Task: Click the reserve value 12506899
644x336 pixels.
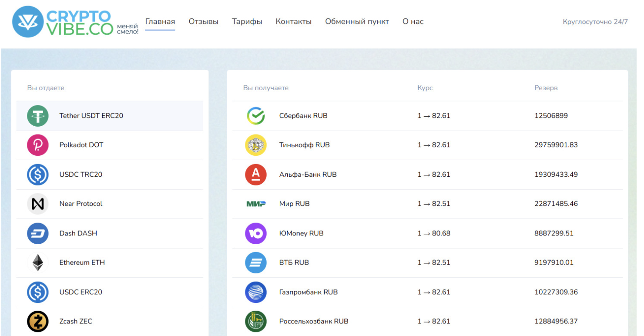Action: (551, 116)
